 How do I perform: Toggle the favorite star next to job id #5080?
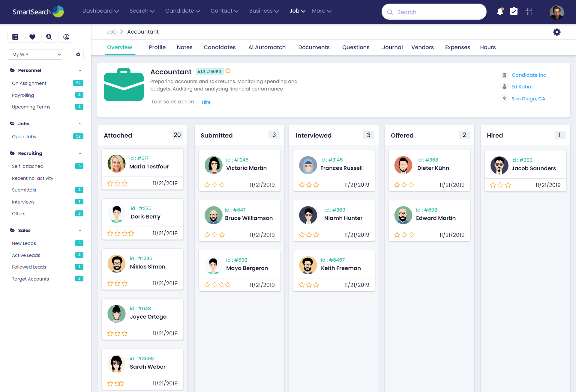pos(228,71)
